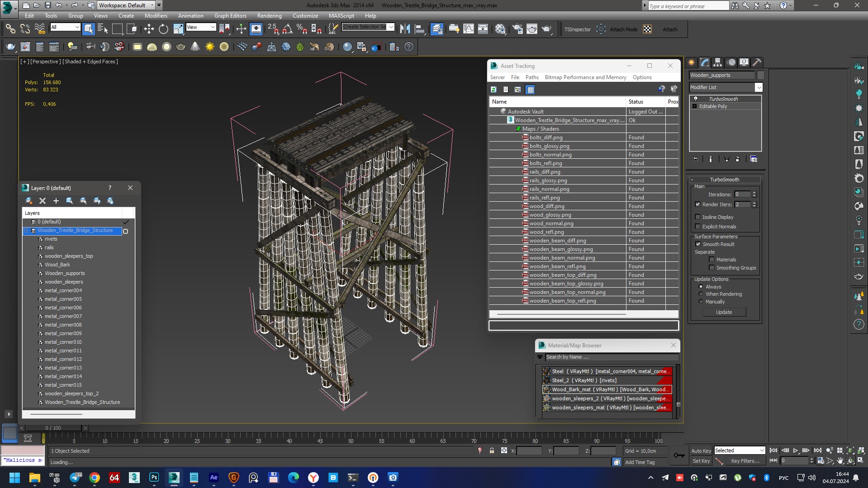Open Google Chrome from the taskbar
This screenshot has width=868, height=488.
[x=95, y=477]
